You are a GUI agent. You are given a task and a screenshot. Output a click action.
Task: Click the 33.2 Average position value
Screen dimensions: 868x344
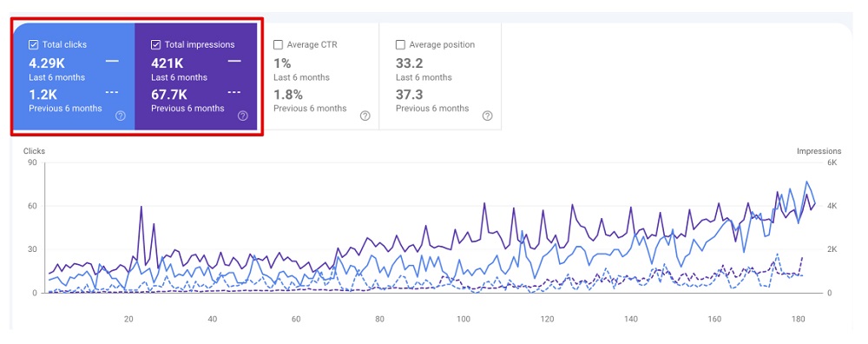click(410, 63)
